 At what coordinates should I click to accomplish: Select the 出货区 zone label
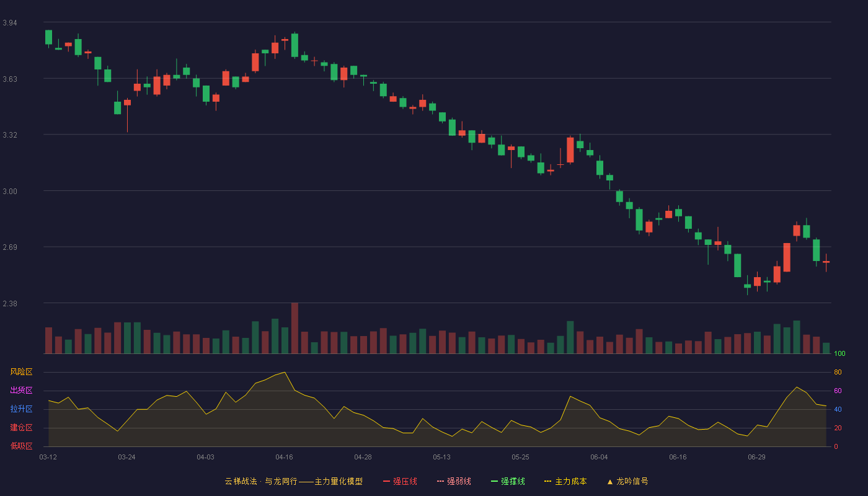click(21, 391)
